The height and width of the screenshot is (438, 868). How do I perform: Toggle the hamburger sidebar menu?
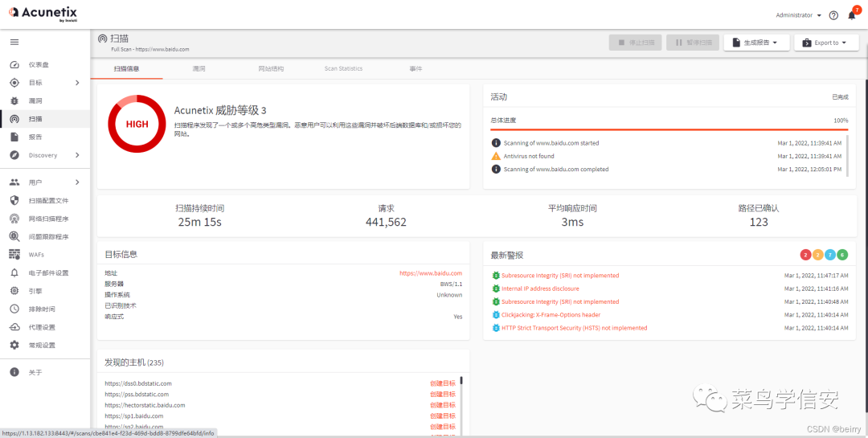[x=14, y=42]
